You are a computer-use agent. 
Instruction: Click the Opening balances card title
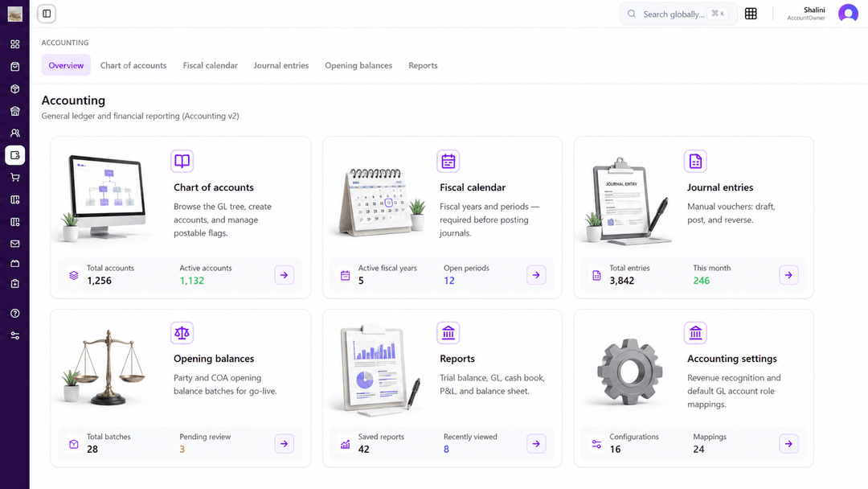point(214,359)
